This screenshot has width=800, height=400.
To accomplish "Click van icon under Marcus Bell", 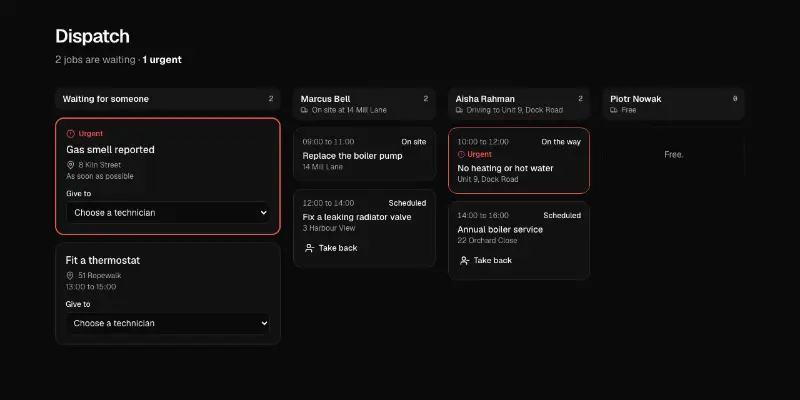I will [x=305, y=110].
